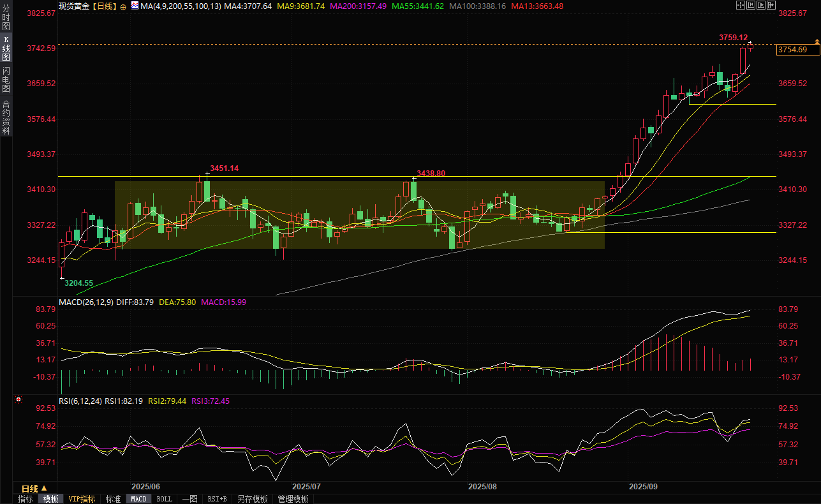821x504 pixels.
Task: Click the MACD(26,12,9) indicator label
Action: 87,302
